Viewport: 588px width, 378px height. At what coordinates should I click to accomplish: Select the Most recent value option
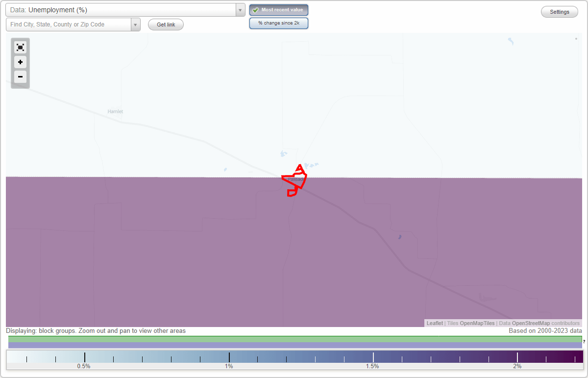tap(279, 10)
